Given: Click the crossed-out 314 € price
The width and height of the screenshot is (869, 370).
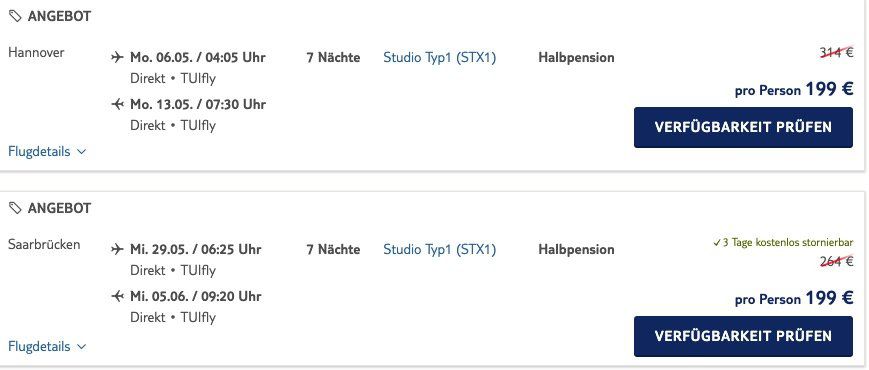Looking at the screenshot, I should pos(836,53).
